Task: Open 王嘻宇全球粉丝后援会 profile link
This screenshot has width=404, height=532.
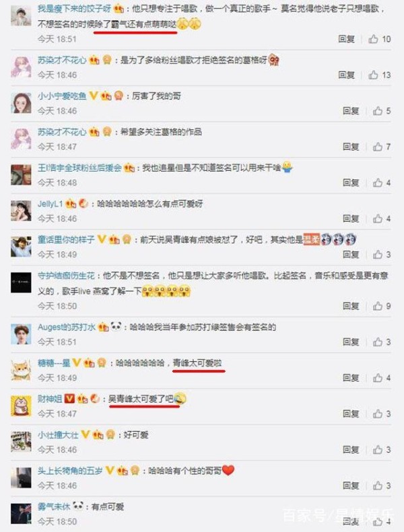Action: pyautogui.click(x=79, y=167)
